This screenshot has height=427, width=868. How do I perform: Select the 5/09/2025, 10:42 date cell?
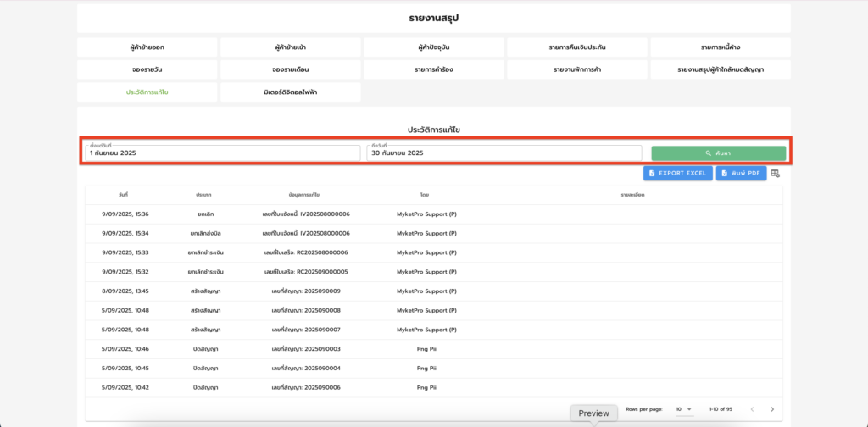[x=125, y=388]
